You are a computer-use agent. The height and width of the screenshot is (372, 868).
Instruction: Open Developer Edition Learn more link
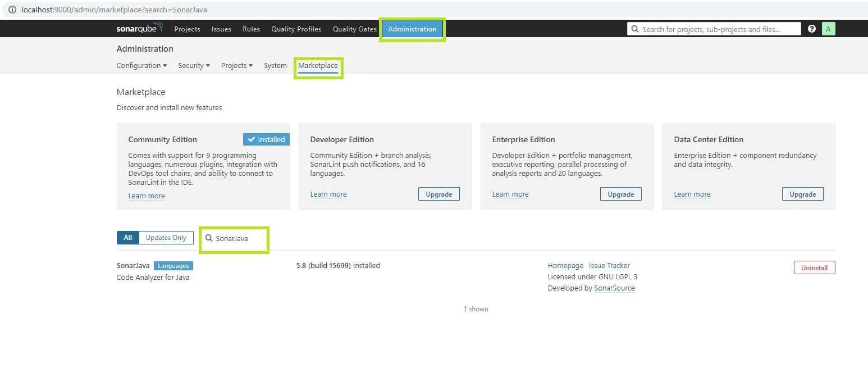tap(328, 194)
